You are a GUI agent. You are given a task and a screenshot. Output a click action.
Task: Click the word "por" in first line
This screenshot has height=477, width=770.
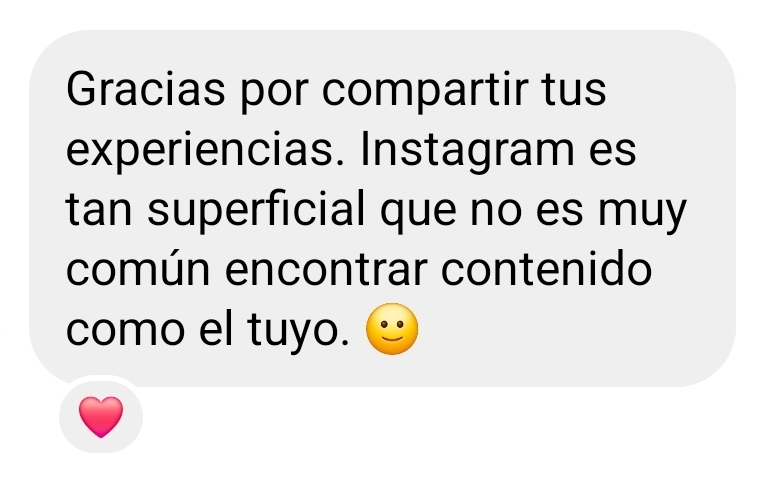pyautogui.click(x=274, y=93)
